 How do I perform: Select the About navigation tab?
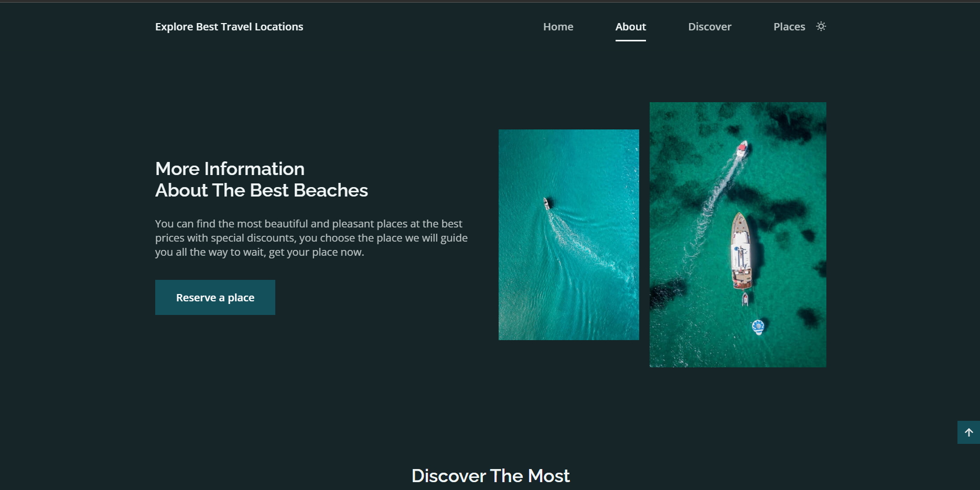[x=630, y=26]
